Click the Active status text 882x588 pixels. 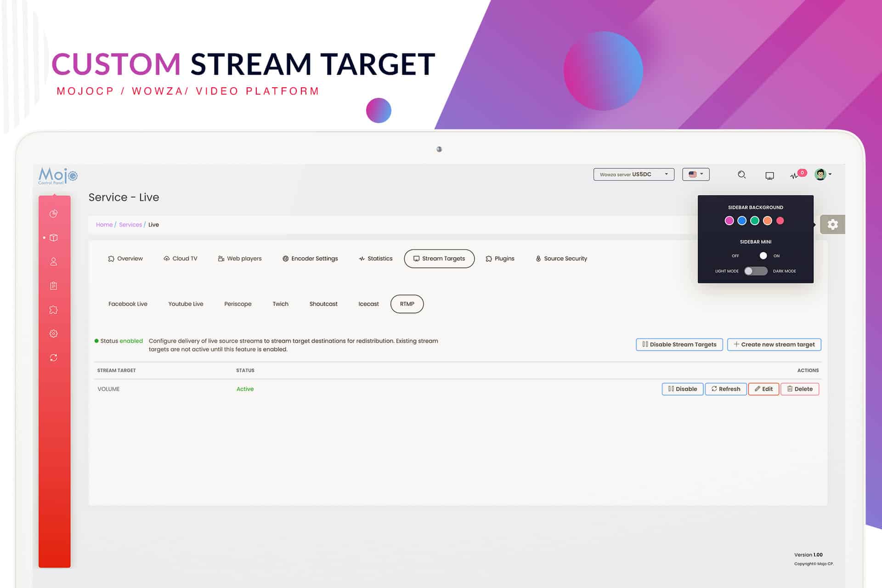click(x=245, y=389)
